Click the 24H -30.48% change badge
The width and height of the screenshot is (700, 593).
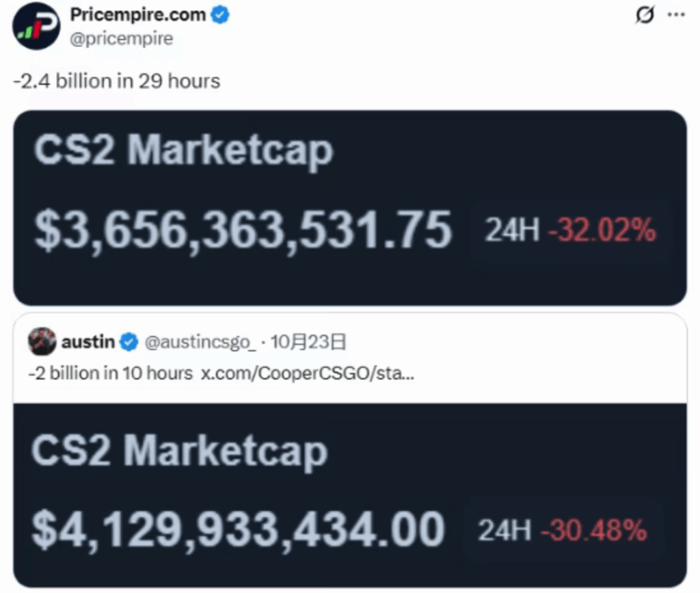[x=563, y=530]
